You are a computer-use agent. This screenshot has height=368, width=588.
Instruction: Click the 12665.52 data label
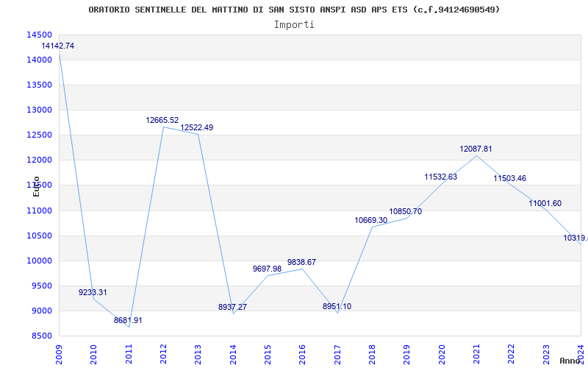(162, 120)
